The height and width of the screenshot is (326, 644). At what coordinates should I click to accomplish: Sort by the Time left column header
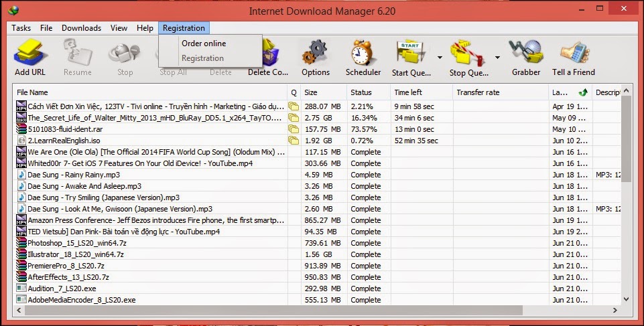422,92
